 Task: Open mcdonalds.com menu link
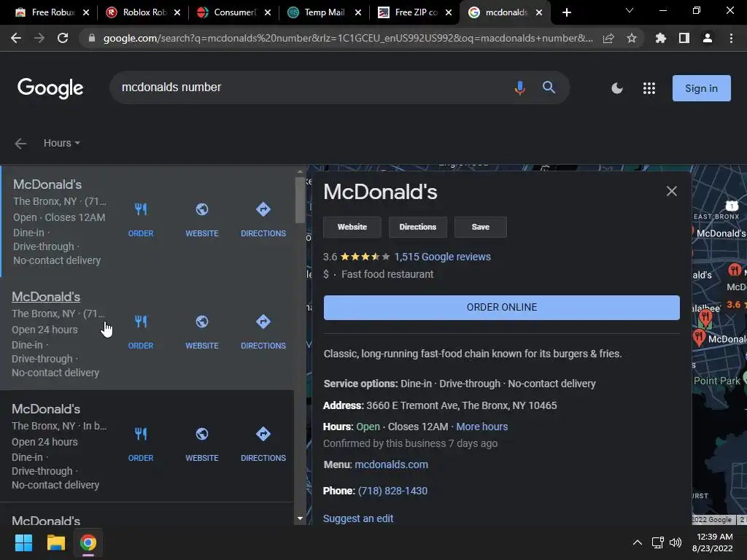tap(391, 464)
